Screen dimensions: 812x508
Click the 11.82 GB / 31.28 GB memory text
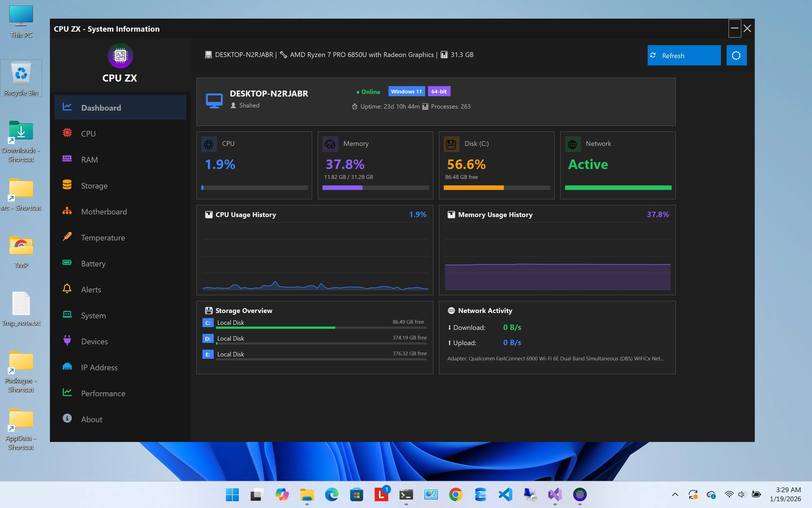click(348, 177)
